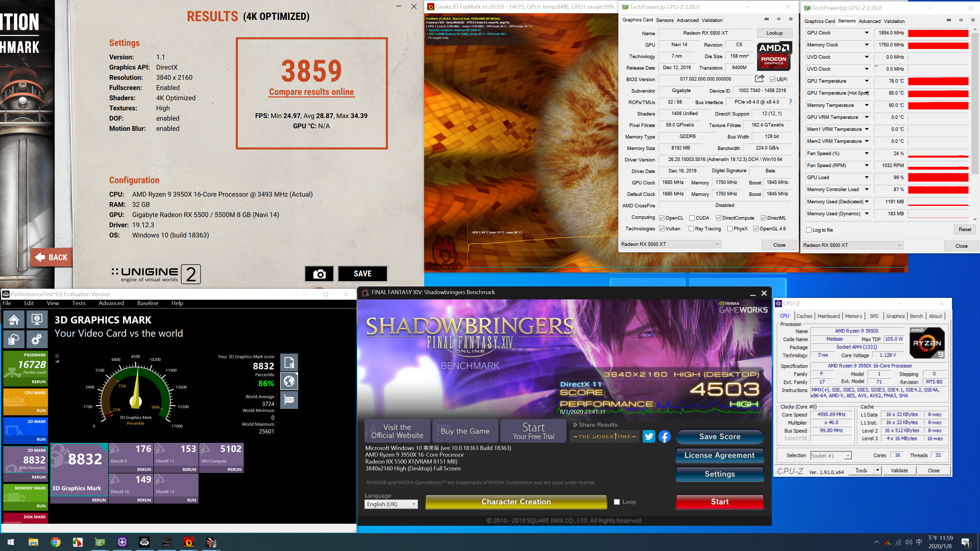Open CPU-Z from taskbar
This screenshot has width=980, height=551.
[x=122, y=542]
